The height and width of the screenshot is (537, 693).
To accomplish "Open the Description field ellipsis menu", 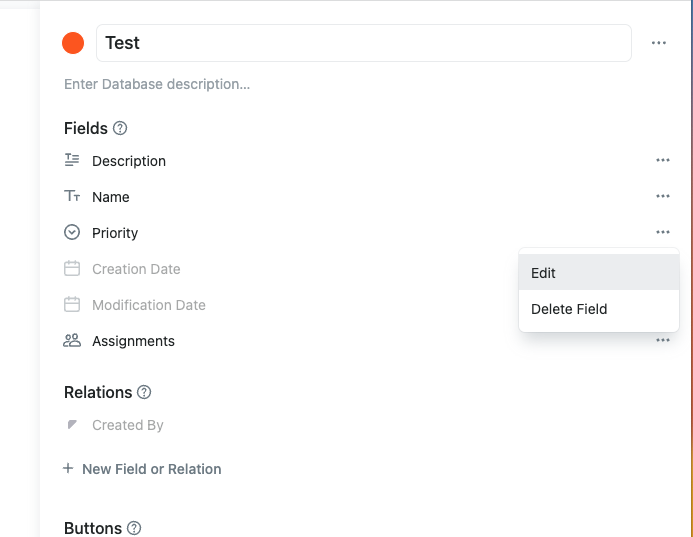I will pos(663,160).
